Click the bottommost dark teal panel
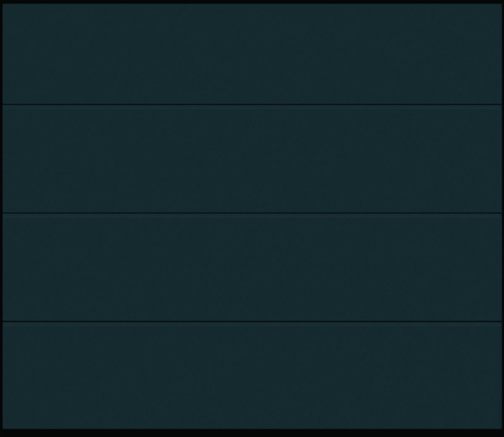The image size is (504, 437). pyautogui.click(x=252, y=375)
